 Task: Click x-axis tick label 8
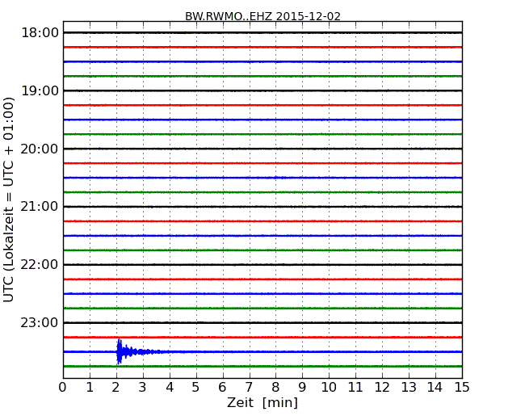(x=276, y=388)
